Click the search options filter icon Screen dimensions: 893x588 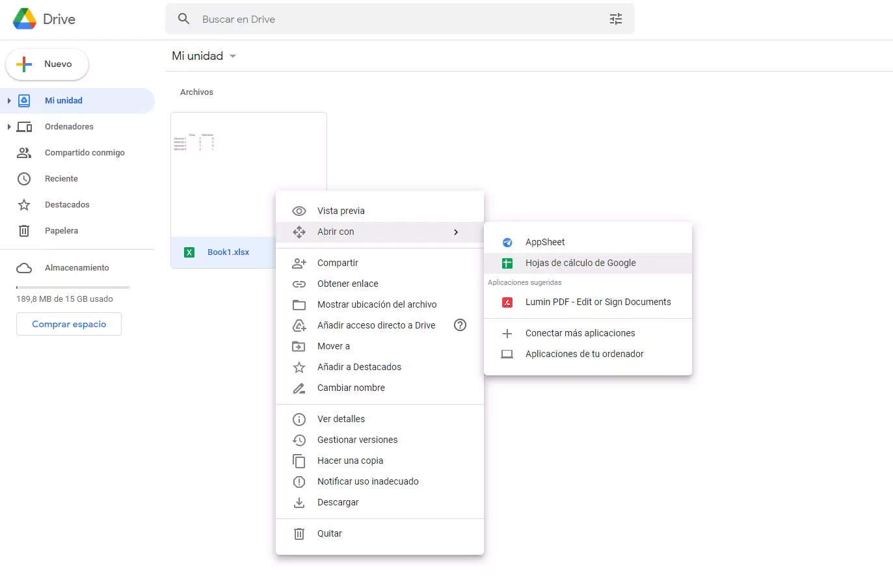(615, 20)
